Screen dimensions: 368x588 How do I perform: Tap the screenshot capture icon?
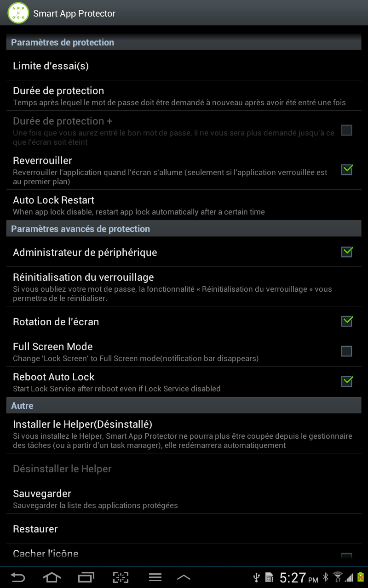point(121,577)
